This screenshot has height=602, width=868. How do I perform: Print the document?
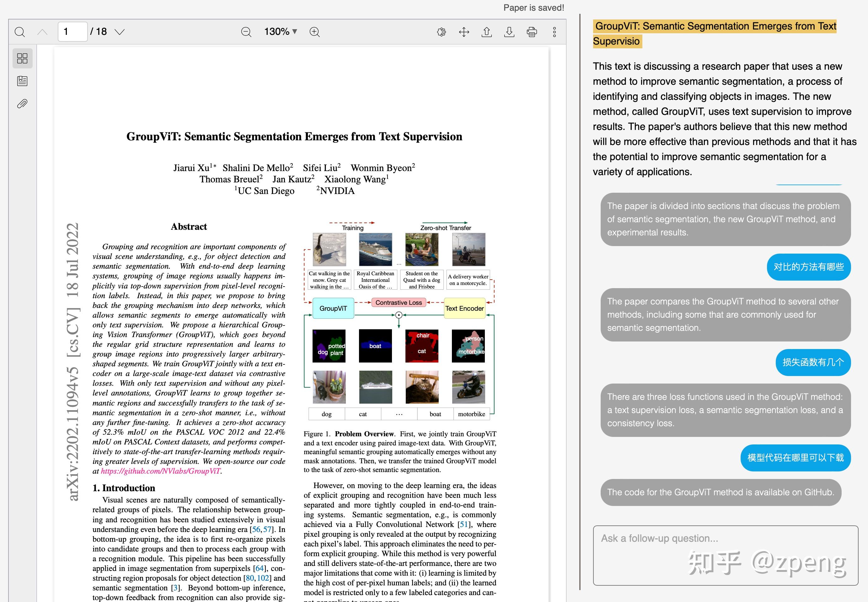point(532,32)
